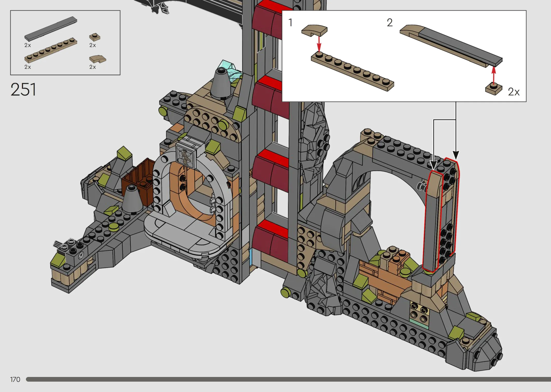Select the tan 1x1 plate in parts list
Viewport: 551px width, 392px height.
click(x=95, y=37)
